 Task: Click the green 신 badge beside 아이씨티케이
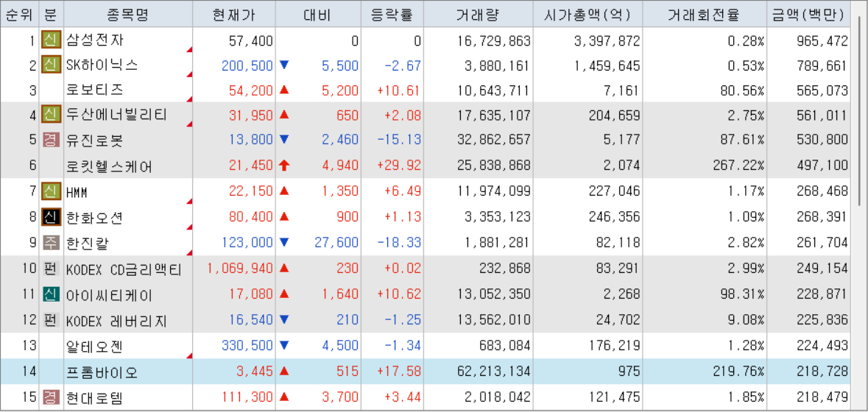coord(51,294)
